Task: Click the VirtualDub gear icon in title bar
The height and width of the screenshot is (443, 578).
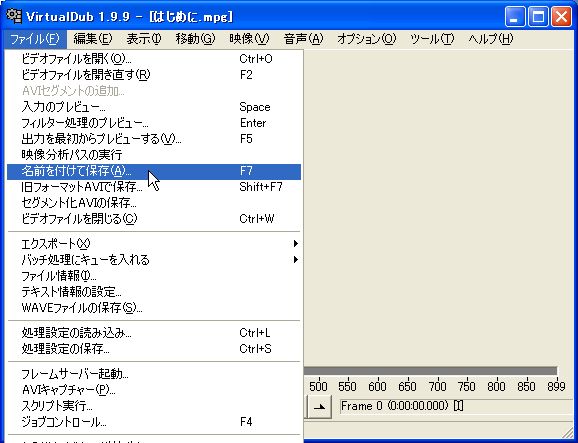Action: coord(14,16)
